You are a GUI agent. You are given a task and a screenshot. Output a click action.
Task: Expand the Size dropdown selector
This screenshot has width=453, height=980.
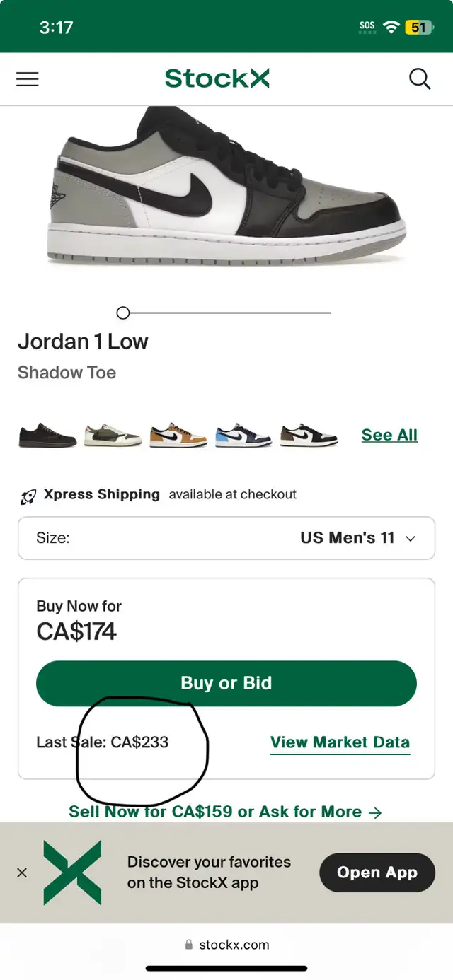(226, 538)
